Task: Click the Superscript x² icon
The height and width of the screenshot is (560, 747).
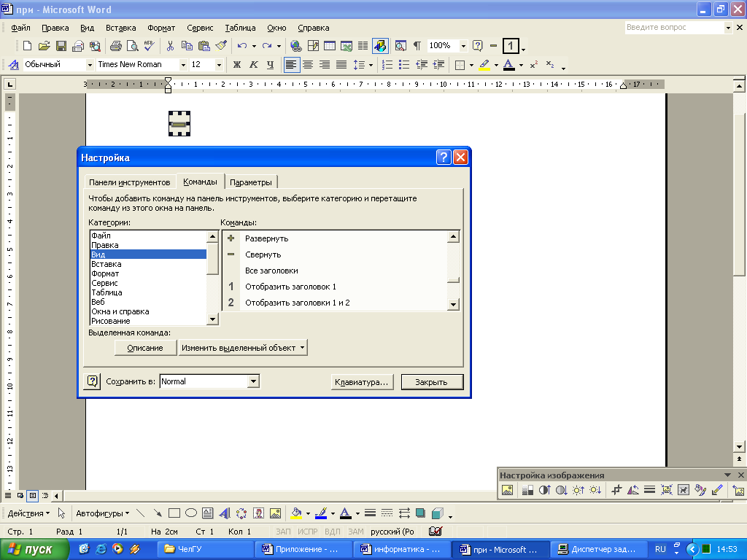Action: click(534, 65)
